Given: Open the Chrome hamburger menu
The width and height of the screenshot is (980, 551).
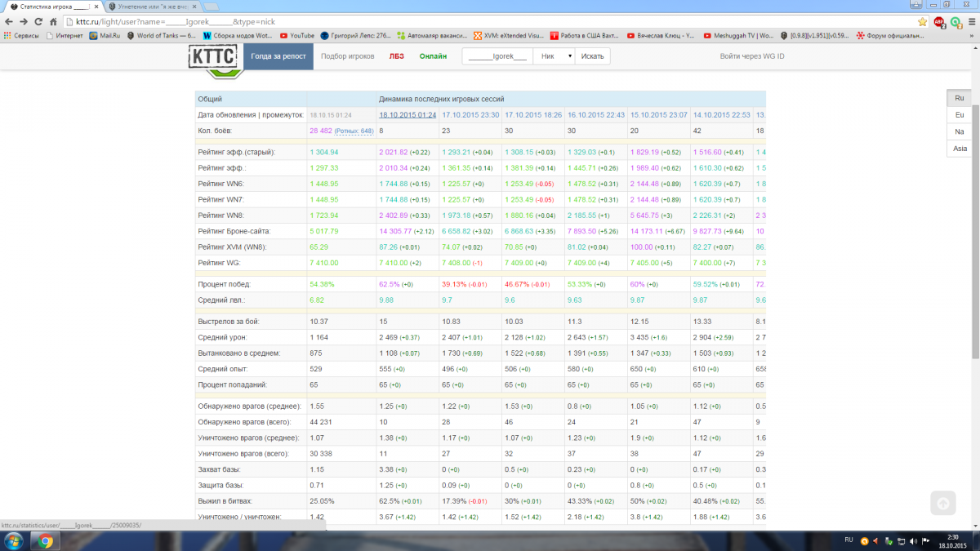Looking at the screenshot, I should click(971, 22).
